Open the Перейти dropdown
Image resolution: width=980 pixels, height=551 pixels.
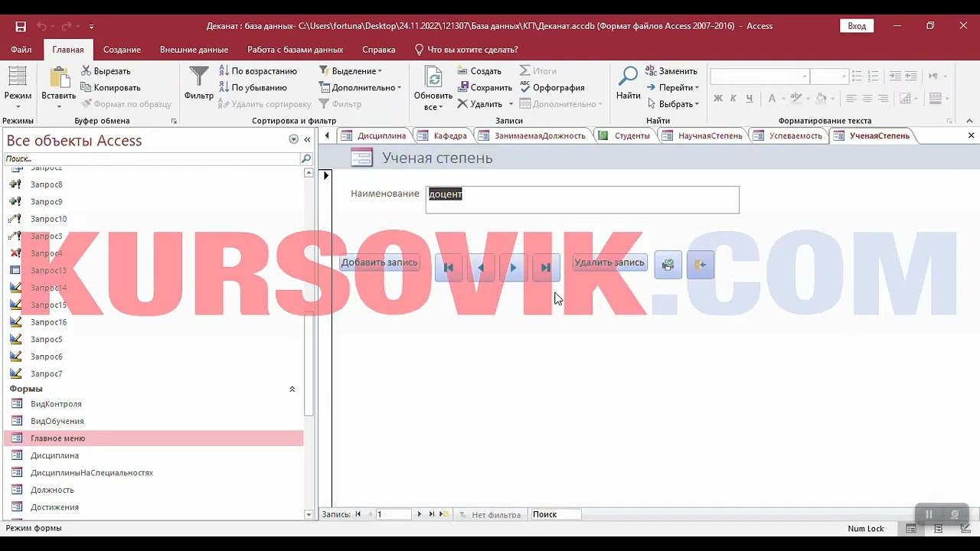673,87
